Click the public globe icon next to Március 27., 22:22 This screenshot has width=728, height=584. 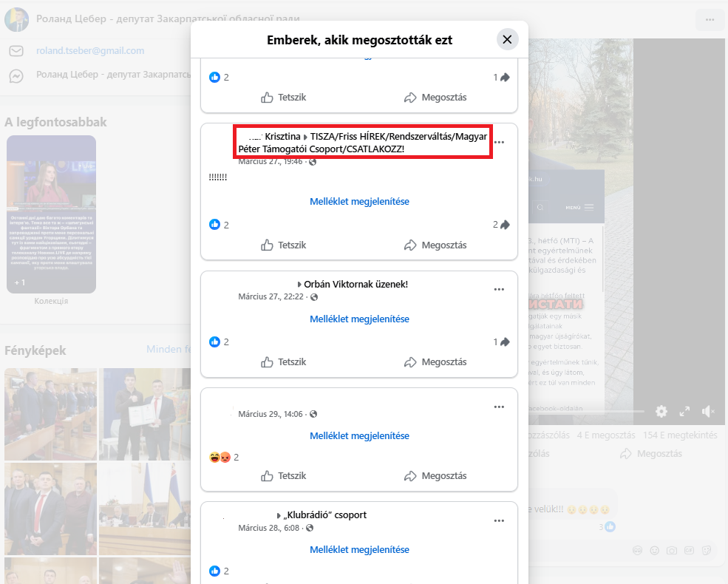[x=314, y=297]
